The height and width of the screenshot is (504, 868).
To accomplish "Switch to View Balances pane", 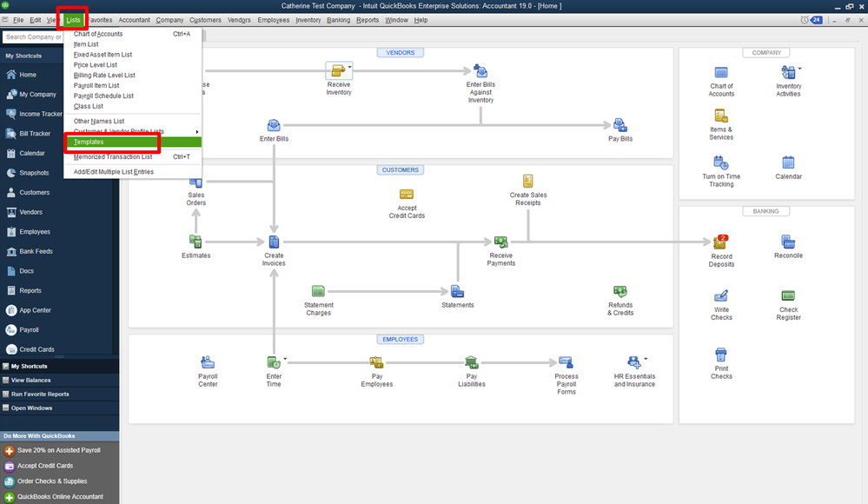I will click(59, 380).
